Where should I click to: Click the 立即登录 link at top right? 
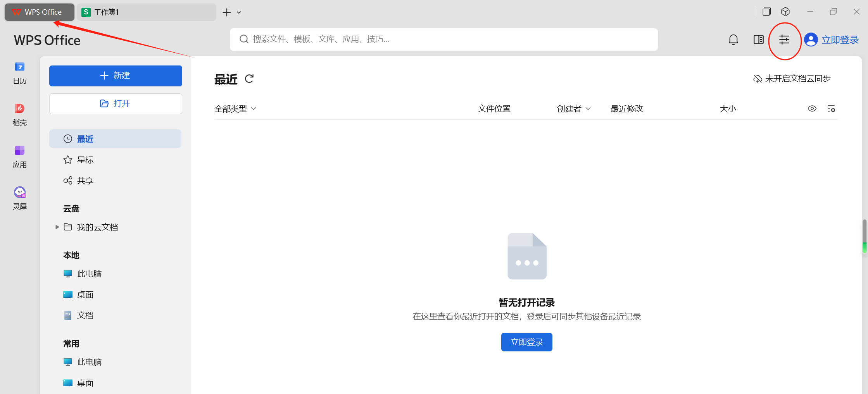pos(840,40)
